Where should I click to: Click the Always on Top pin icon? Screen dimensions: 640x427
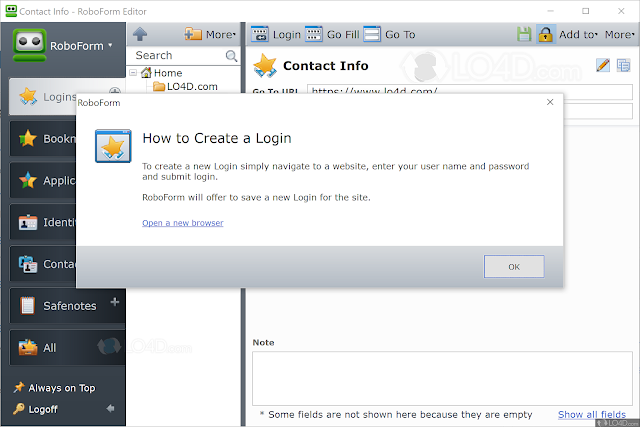click(x=18, y=387)
